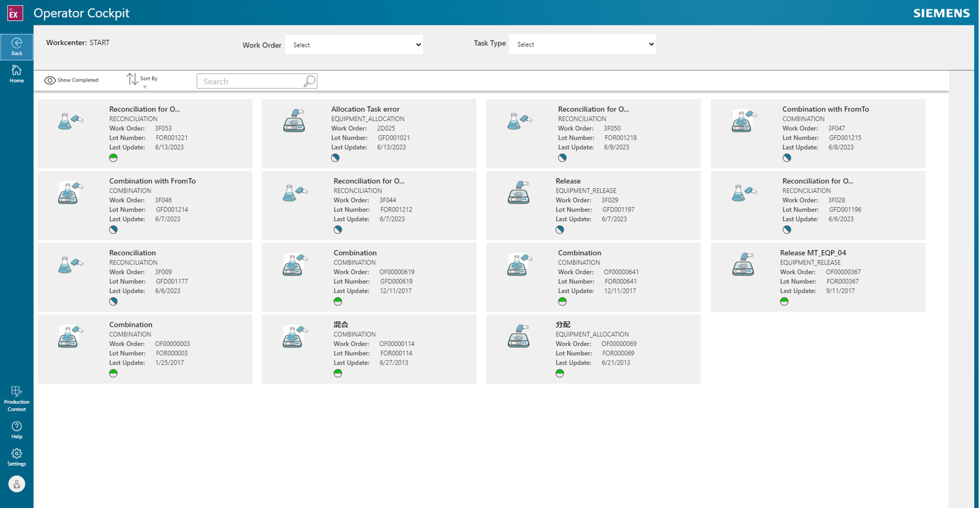980x508 pixels.
Task: Click the user profile icon at bottom left
Action: pos(16,484)
